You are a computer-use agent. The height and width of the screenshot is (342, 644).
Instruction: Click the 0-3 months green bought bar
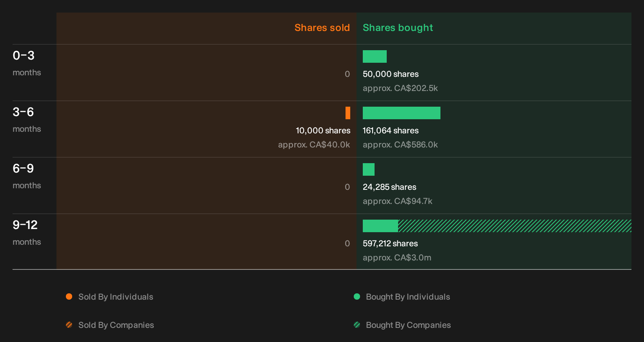[x=375, y=56]
